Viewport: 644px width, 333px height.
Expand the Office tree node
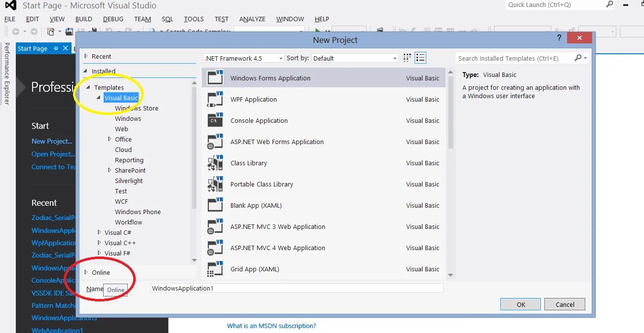[x=110, y=139]
